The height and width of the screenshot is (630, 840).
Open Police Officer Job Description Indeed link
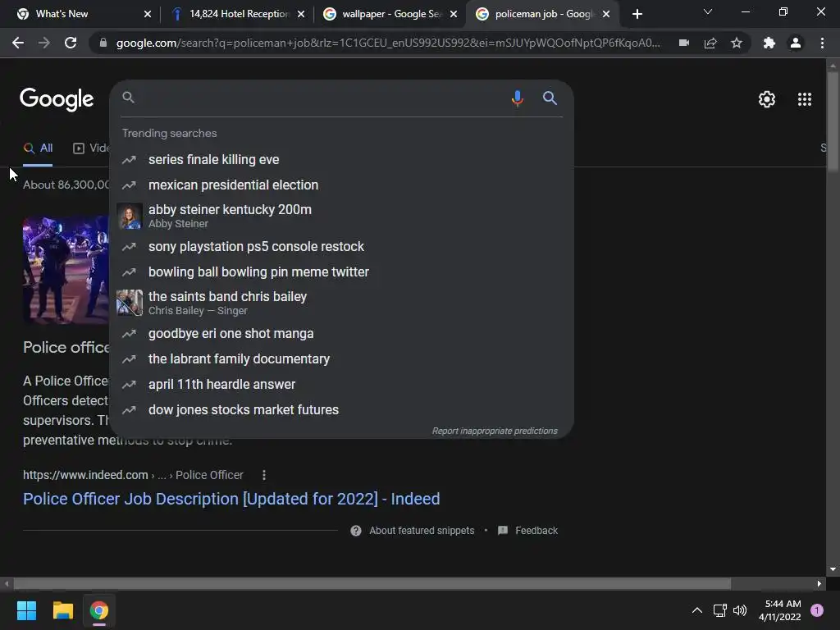[231, 499]
